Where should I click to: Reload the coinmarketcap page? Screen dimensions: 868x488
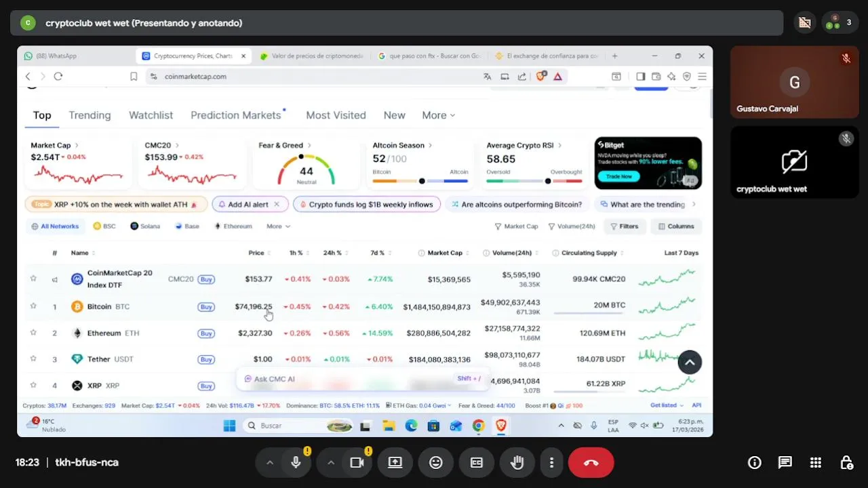coord(58,77)
